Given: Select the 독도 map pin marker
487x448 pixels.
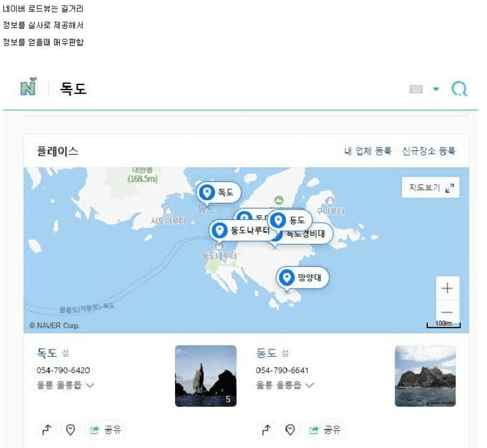Looking at the screenshot, I should (218, 192).
